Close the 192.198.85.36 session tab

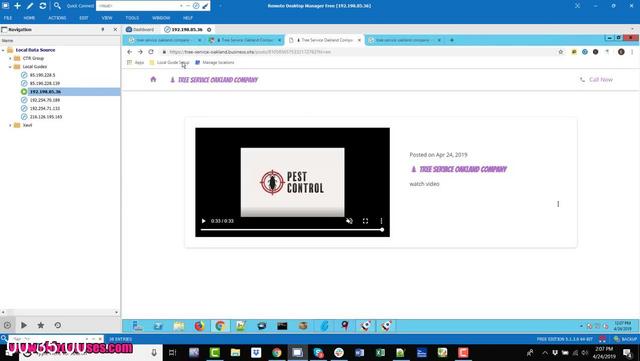209,30
